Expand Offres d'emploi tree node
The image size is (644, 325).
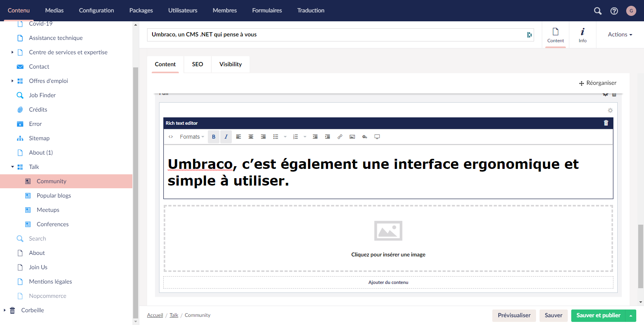(x=12, y=81)
